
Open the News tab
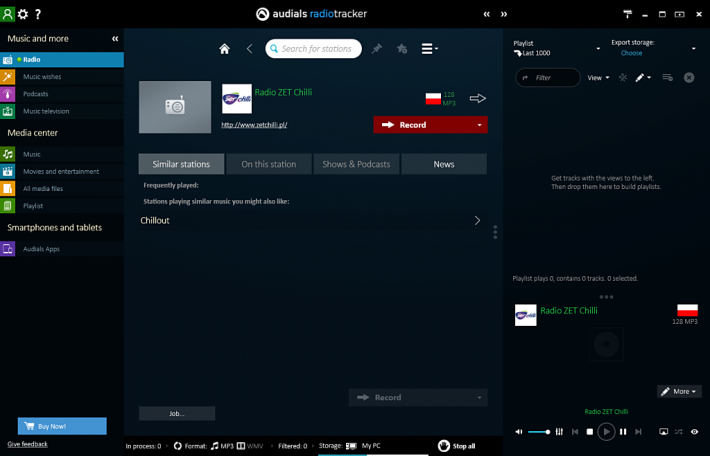coord(444,164)
